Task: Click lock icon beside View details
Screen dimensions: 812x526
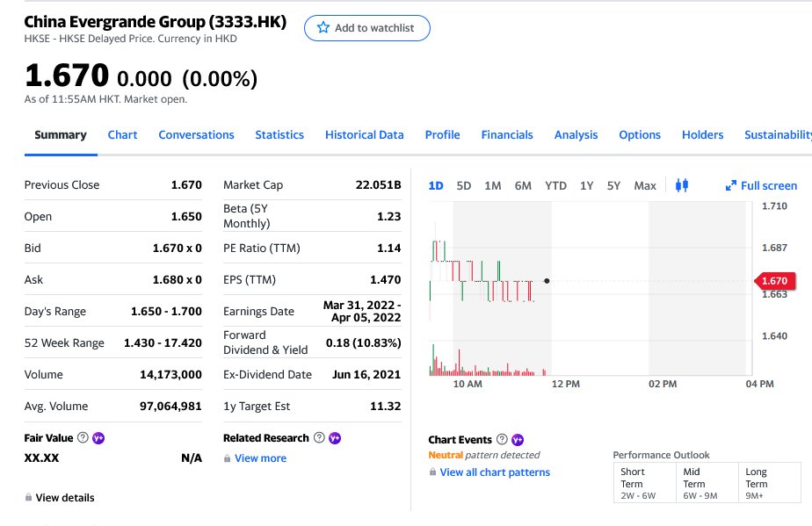Action: [x=28, y=497]
